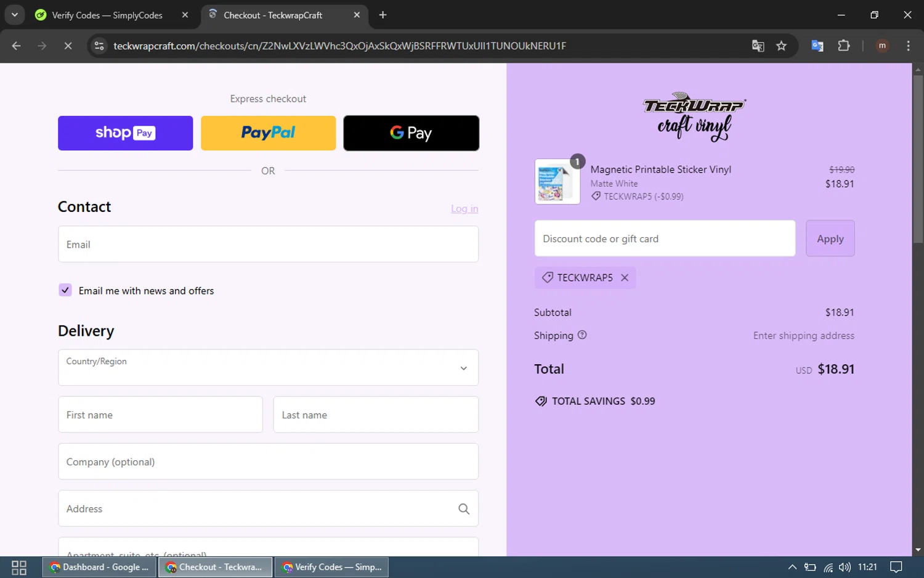This screenshot has width=924, height=578.
Task: Click the TeckWrap craft vinyl logo
Action: [x=694, y=117]
